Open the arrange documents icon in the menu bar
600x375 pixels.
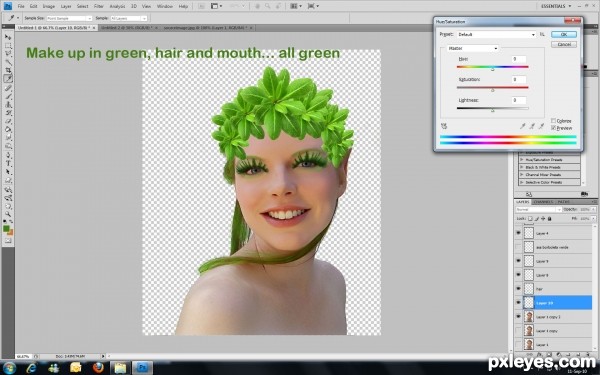(x=295, y=6)
